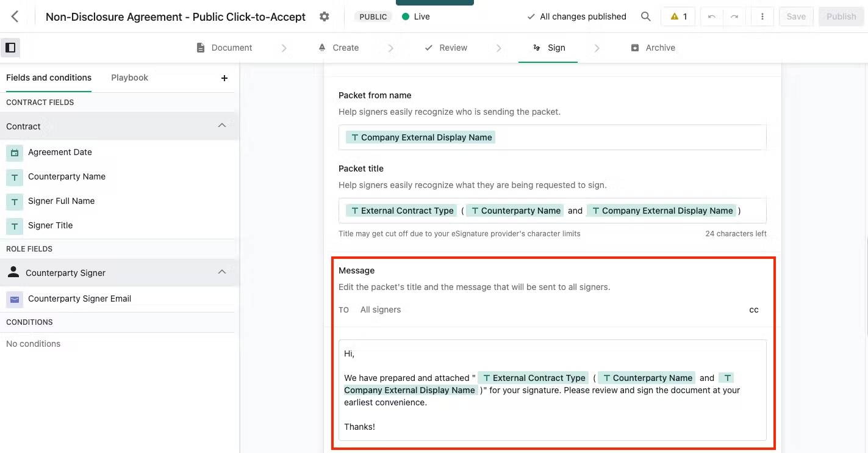The height and width of the screenshot is (453, 868).
Task: Click the yellow warning indicator
Action: pos(678,16)
